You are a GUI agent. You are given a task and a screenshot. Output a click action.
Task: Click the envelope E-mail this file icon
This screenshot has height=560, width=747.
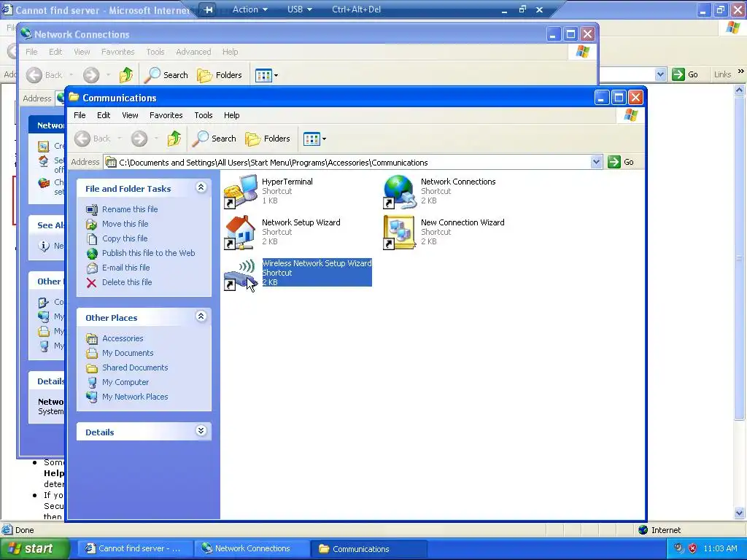click(x=92, y=268)
